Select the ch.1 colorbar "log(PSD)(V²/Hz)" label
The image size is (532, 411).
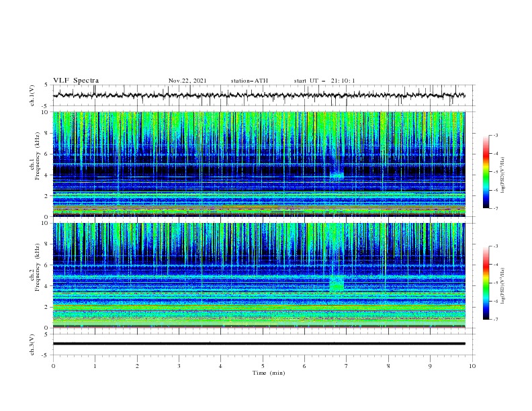pos(504,175)
